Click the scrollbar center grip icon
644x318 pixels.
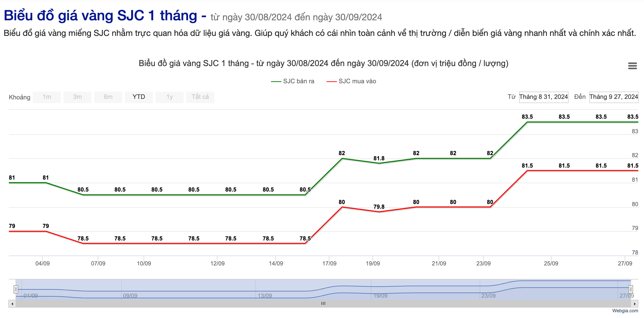[x=323, y=304]
